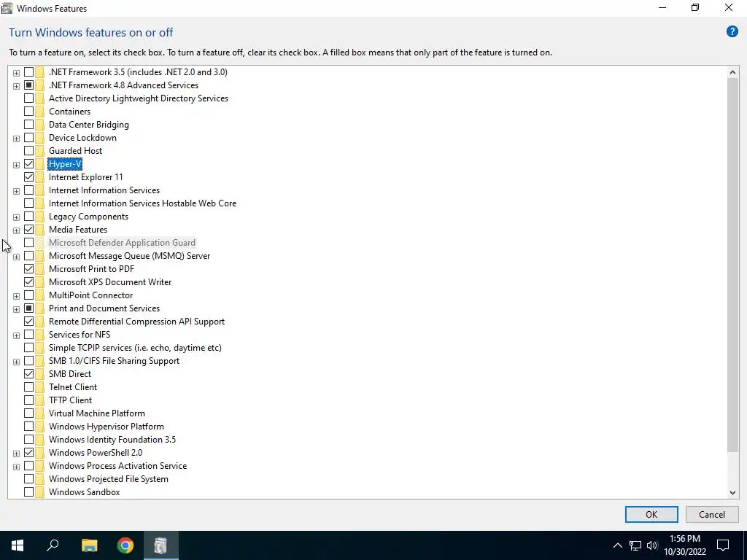Open File Explorer from taskbar
The height and width of the screenshot is (560, 747).
tap(89, 545)
